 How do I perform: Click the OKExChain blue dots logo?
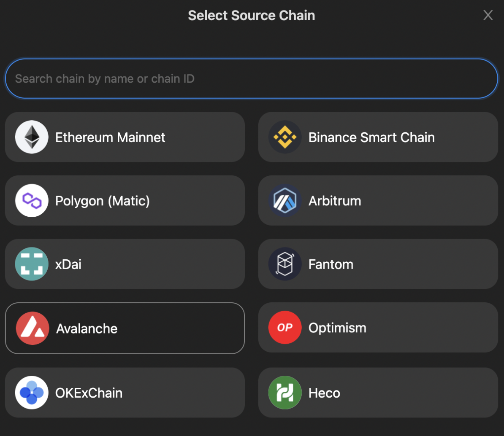pyautogui.click(x=32, y=393)
